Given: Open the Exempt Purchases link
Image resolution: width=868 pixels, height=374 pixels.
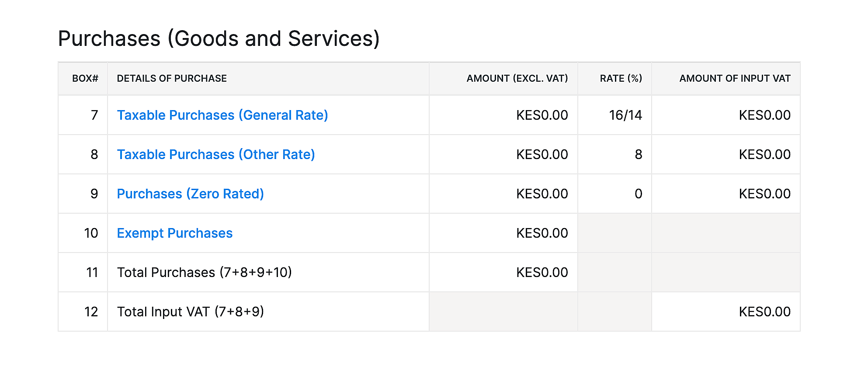Looking at the screenshot, I should point(174,233).
